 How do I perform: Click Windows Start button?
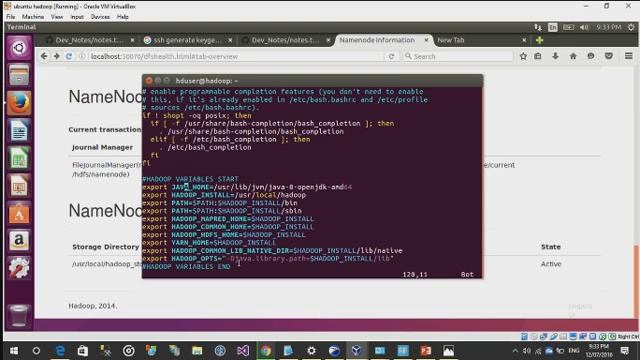pyautogui.click(x=14, y=351)
